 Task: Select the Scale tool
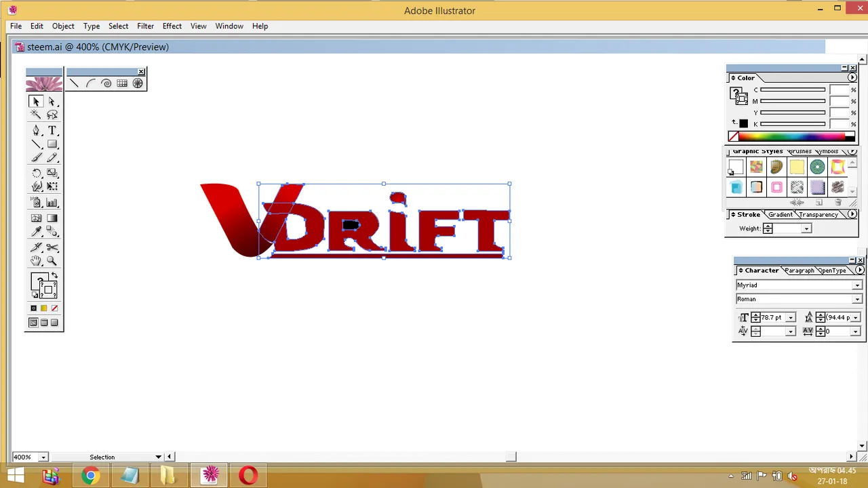pyautogui.click(x=52, y=173)
